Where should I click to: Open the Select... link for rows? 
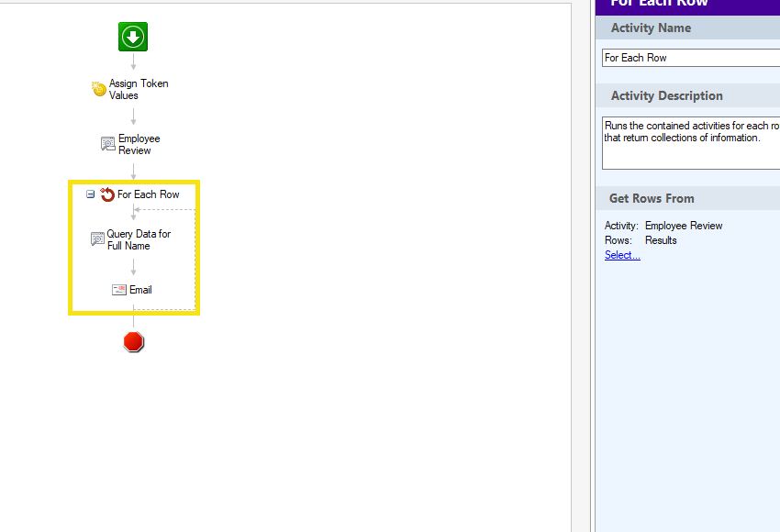(x=622, y=255)
